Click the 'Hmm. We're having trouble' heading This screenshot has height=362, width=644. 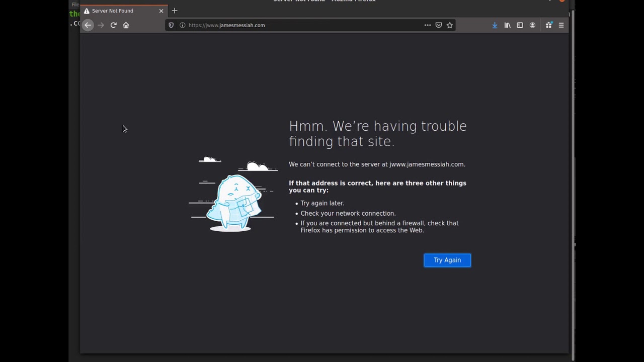[378, 133]
